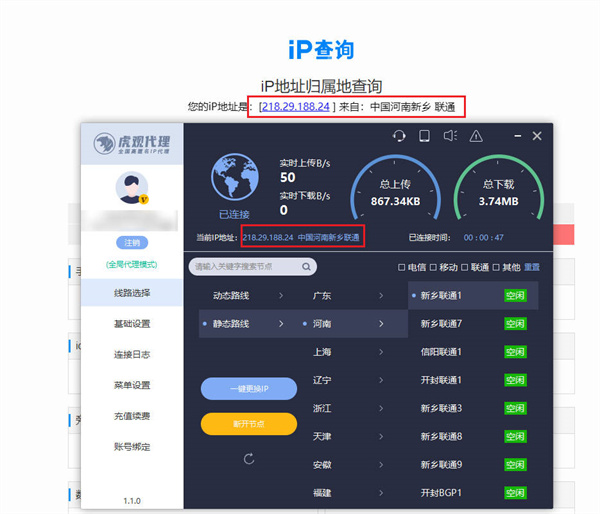Toggle the 其他 carrier checkbox

tap(496, 267)
